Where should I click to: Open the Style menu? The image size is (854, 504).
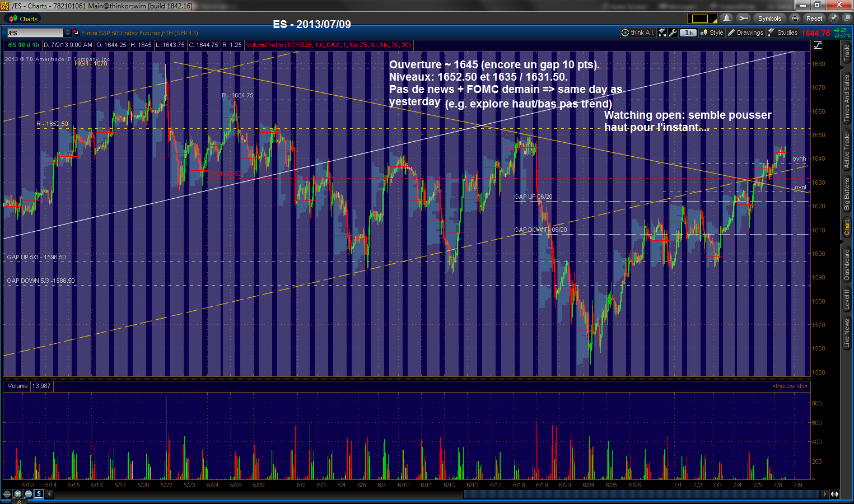tap(712, 33)
